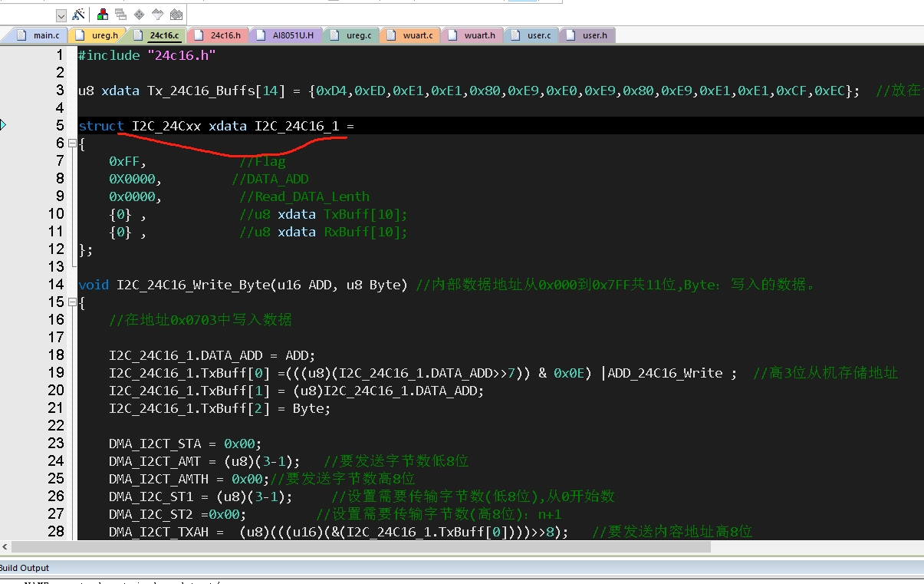Screen dimensions: 924x584
Task: Switch to the user.h tab
Action: click(x=588, y=35)
